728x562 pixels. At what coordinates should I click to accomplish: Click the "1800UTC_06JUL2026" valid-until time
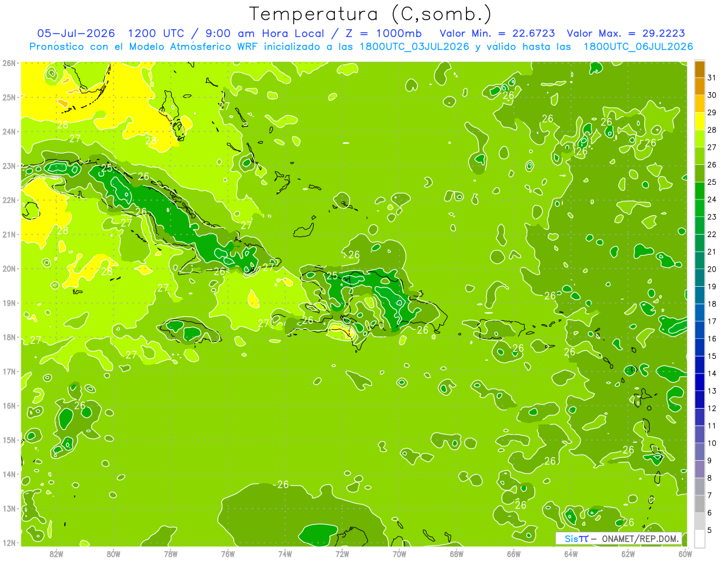[638, 47]
